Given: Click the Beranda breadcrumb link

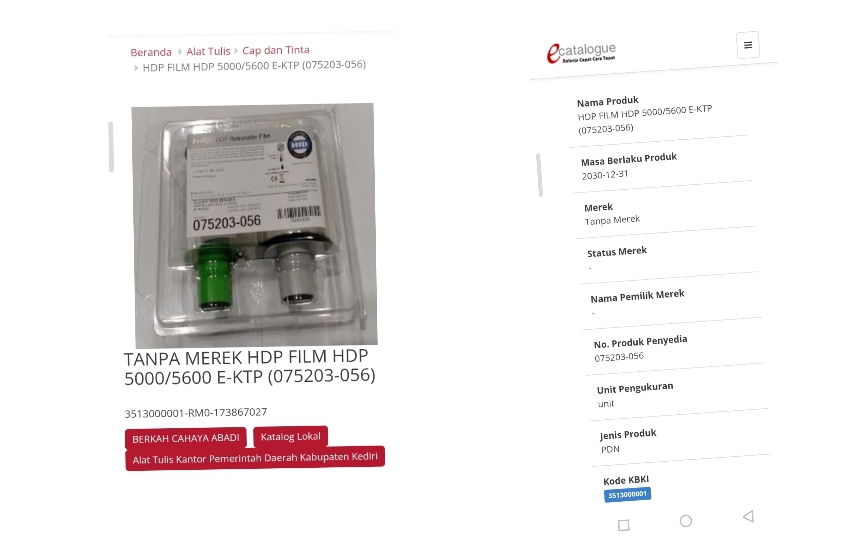Looking at the screenshot, I should click(151, 52).
